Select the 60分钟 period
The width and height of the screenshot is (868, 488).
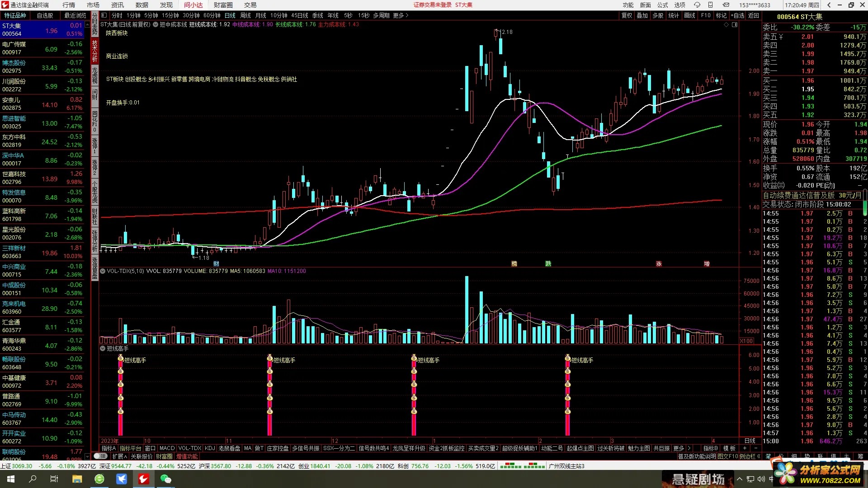click(x=212, y=15)
